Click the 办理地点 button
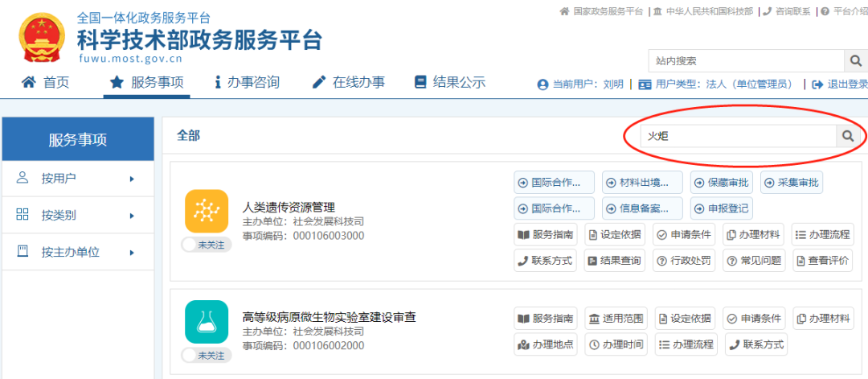Screen dimensions: 868x379 (x=546, y=344)
